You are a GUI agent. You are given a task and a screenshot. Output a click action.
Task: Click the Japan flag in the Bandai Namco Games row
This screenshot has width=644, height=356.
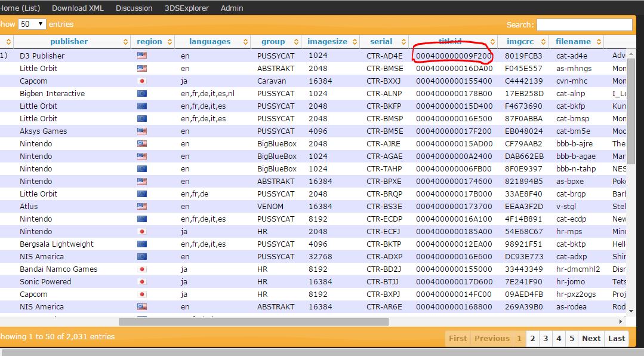click(x=142, y=269)
